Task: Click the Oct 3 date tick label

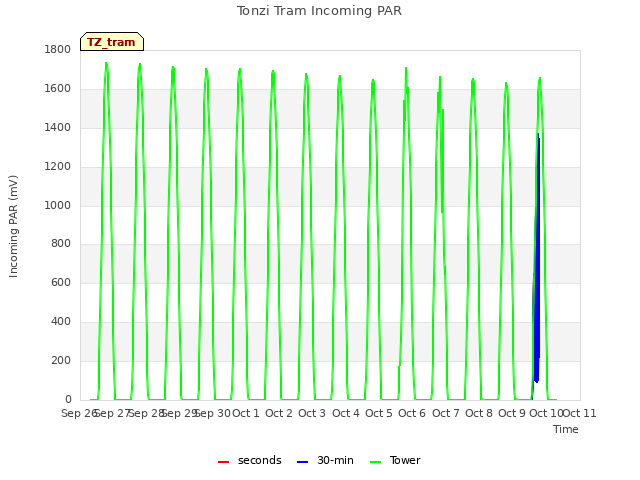Action: (x=312, y=413)
